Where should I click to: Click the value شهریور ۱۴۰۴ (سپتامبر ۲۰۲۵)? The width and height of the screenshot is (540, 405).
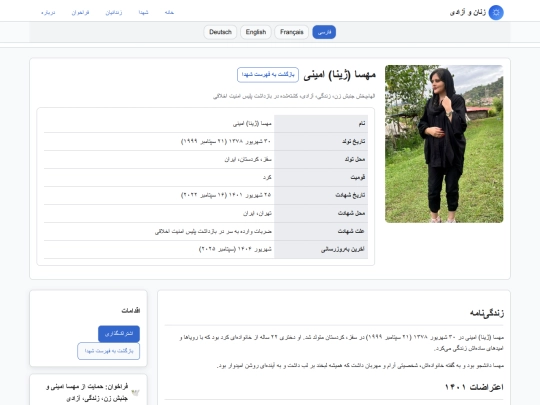[235, 249]
